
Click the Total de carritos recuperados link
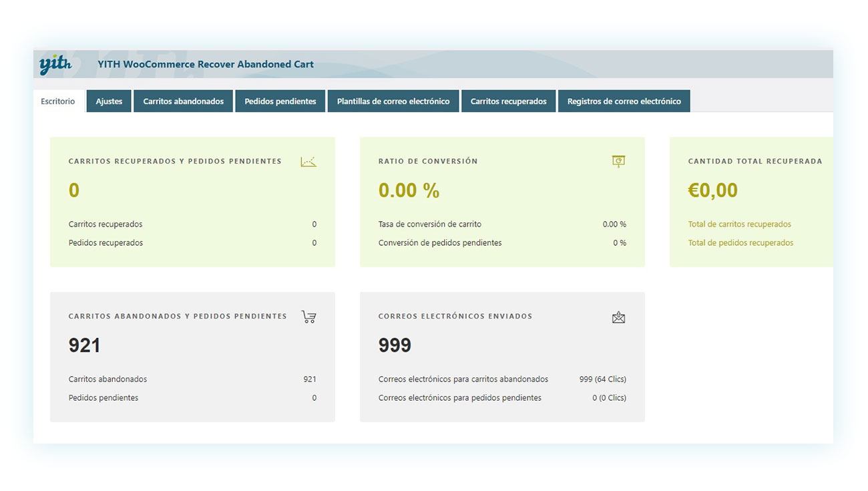tap(740, 224)
